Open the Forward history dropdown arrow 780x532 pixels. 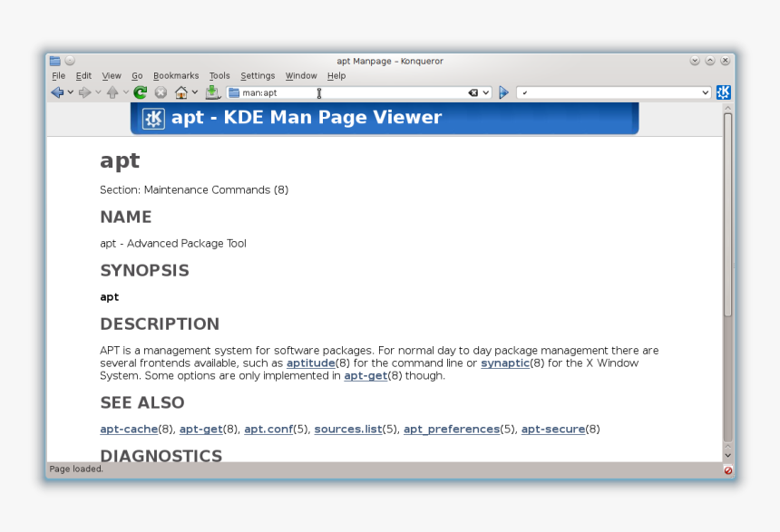click(98, 92)
